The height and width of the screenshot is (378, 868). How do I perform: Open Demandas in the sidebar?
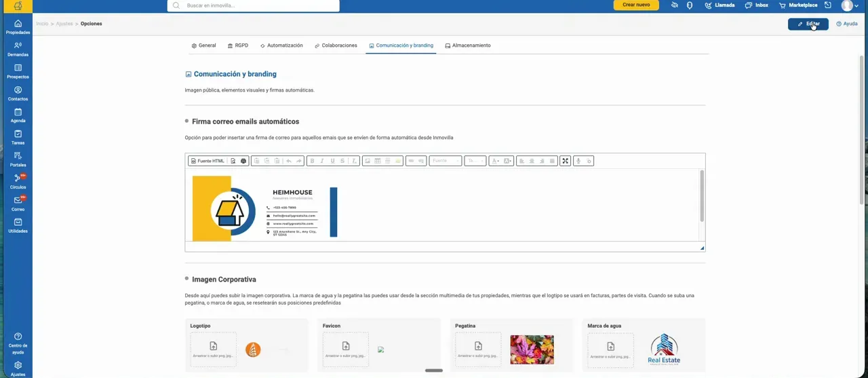18,49
